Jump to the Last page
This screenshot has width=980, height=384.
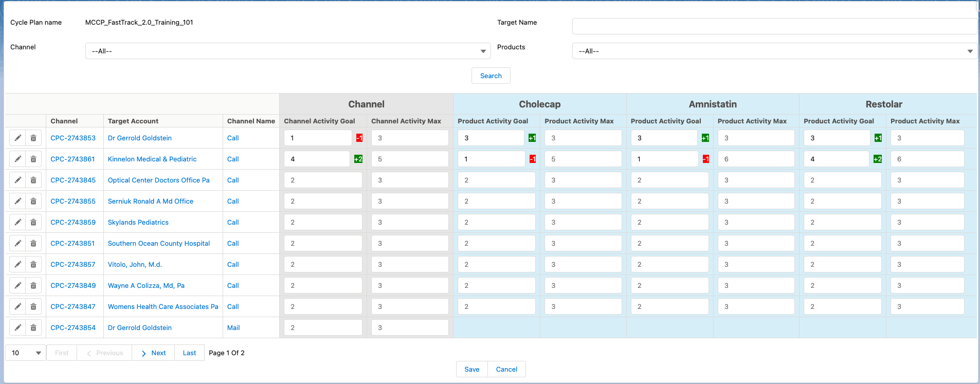(189, 353)
